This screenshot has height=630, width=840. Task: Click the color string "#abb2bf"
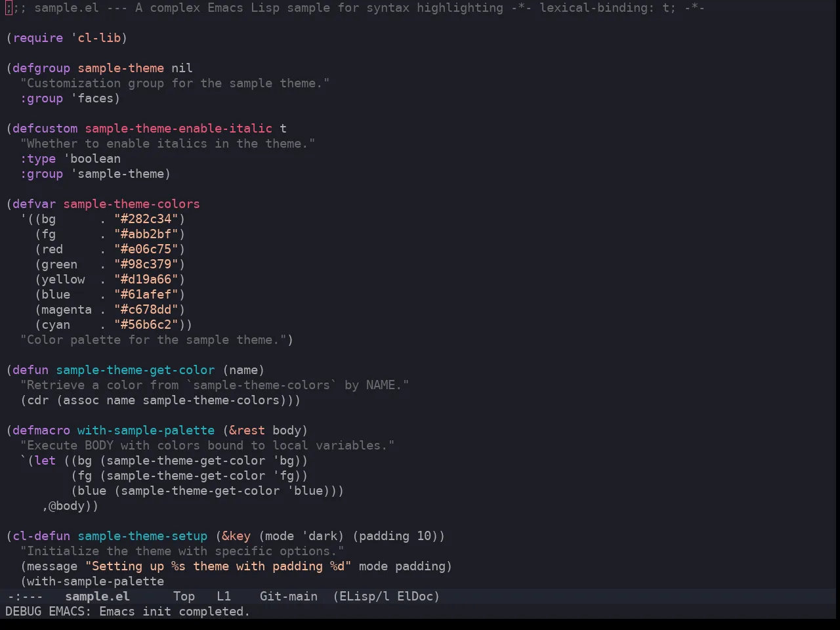pos(146,234)
